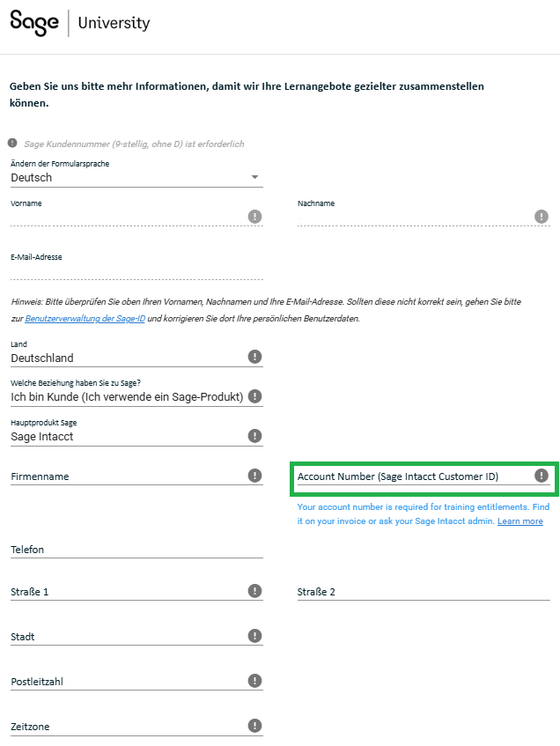Screen dimensions: 560x746
Task: Focus the Straße 2 input field
Action: click(x=423, y=592)
